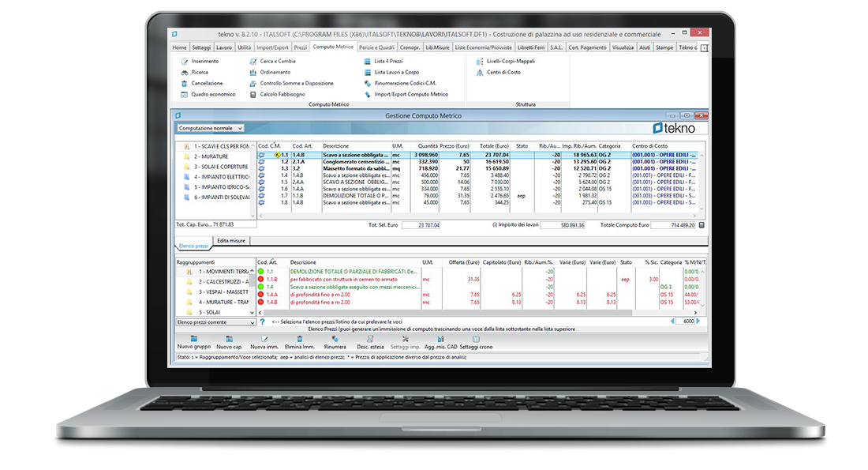Click Calcolo Fabbisogno calculator icon

pos(253,95)
